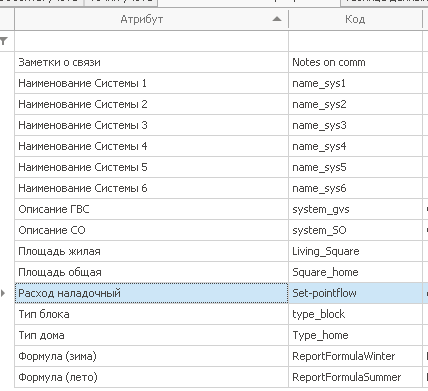
Task: Select the row Наименование Системы 3
Action: pos(151,125)
